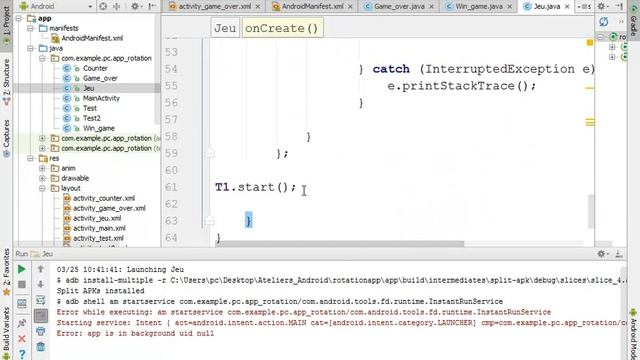Image resolution: width=640 pixels, height=360 pixels.
Task: Collapse the manifests folder
Action: [30, 28]
